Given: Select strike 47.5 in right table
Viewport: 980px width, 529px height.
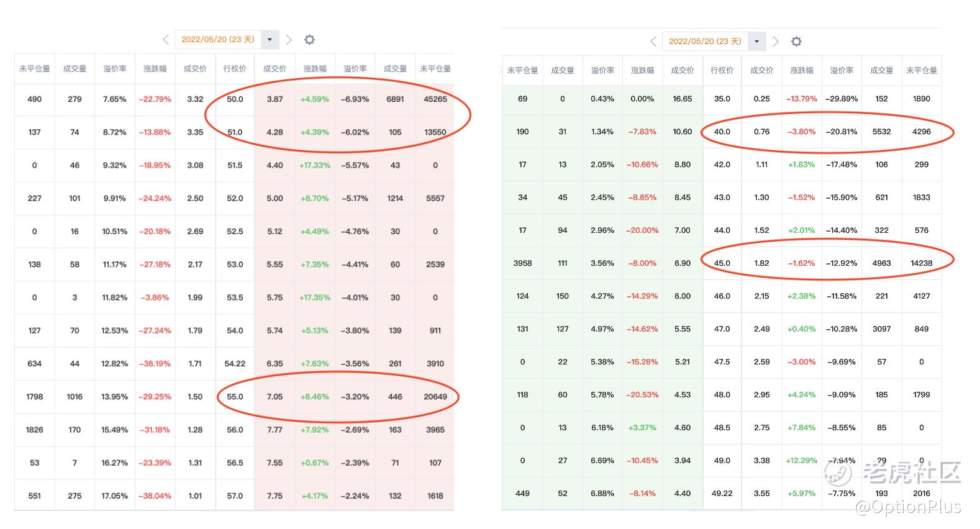Looking at the screenshot, I should coord(722,362).
